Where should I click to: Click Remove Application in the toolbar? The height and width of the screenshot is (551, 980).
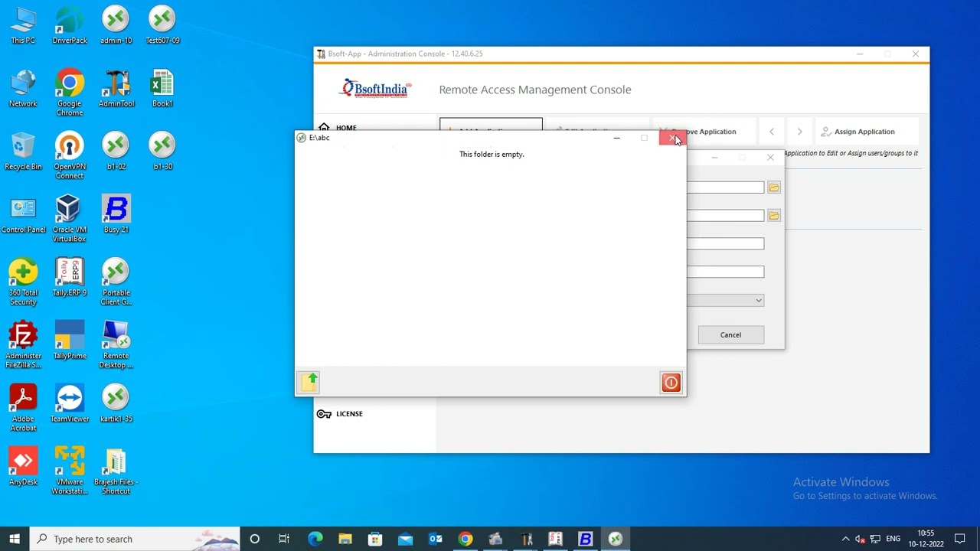pyautogui.click(x=704, y=132)
